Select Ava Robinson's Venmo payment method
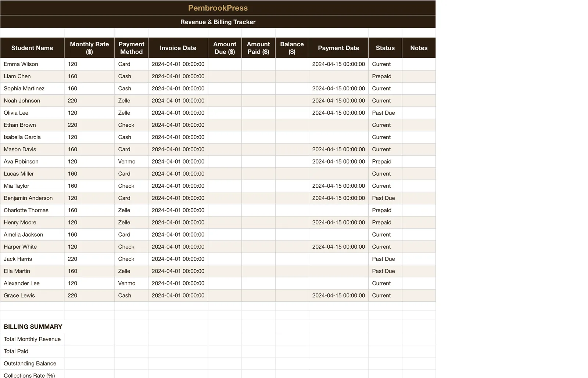The image size is (588, 378). [131, 161]
